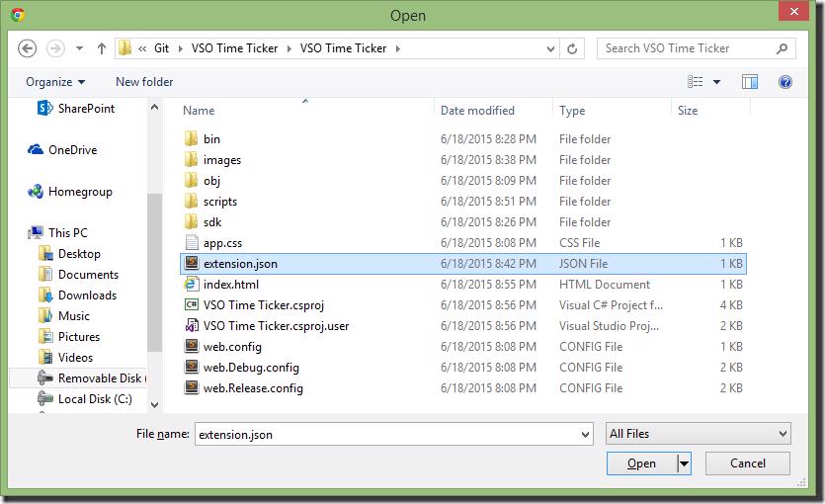Close the Open dialog
Image resolution: width=825 pixels, height=504 pixels.
(794, 11)
